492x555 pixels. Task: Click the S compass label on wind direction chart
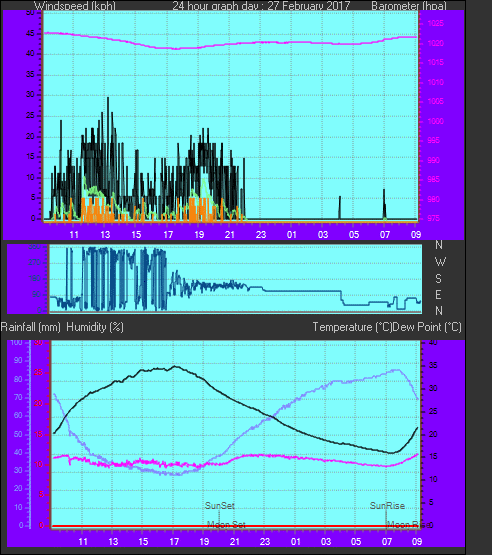439,279
